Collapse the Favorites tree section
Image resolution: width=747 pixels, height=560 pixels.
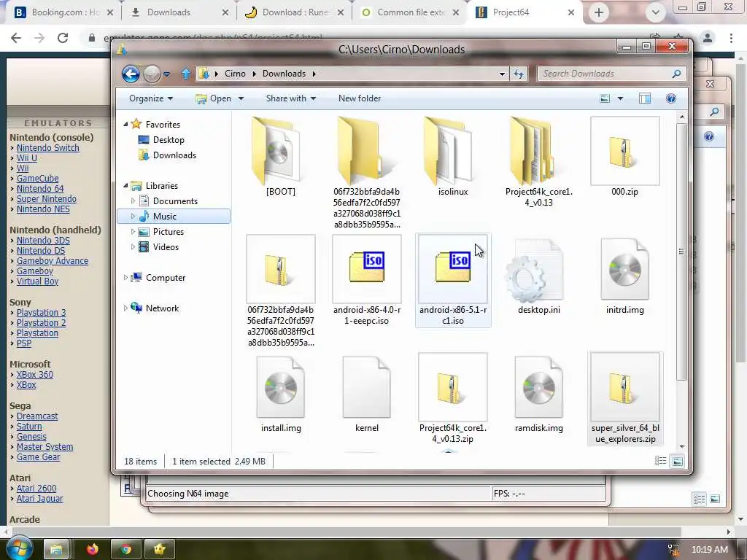125,124
